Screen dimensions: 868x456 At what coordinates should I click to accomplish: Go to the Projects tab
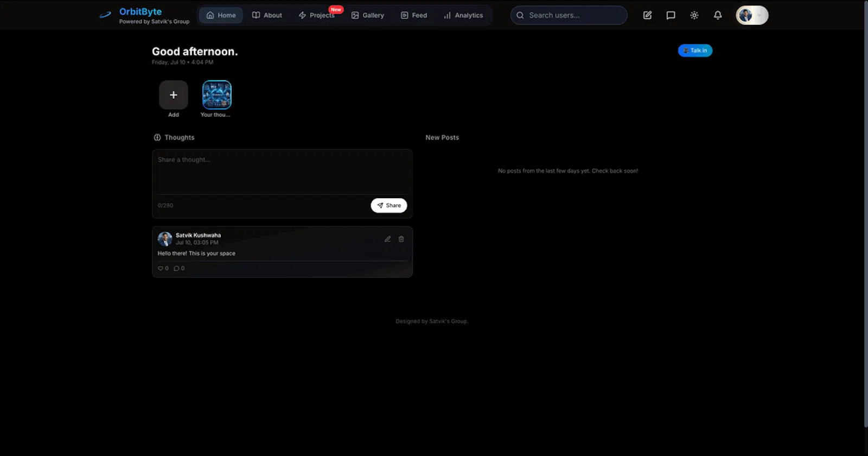[317, 15]
